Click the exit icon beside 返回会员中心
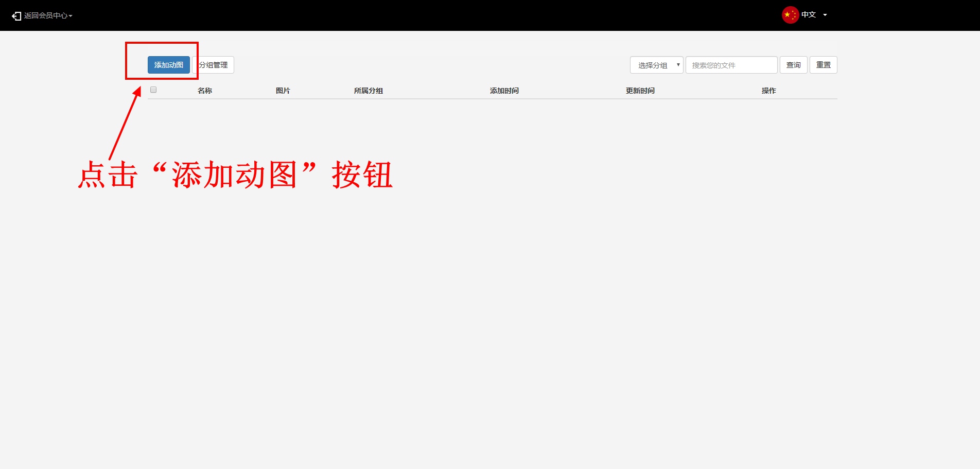The image size is (980, 469). coord(16,16)
